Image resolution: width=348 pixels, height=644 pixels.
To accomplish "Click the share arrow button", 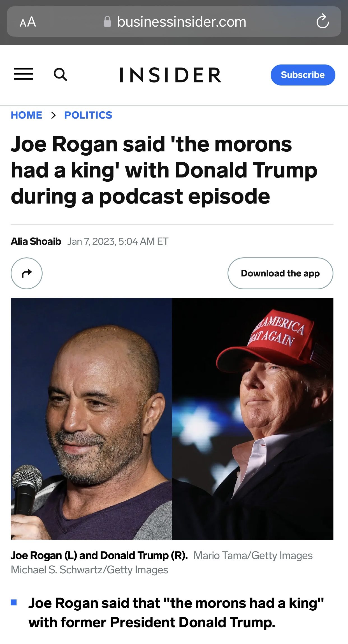I will [27, 273].
